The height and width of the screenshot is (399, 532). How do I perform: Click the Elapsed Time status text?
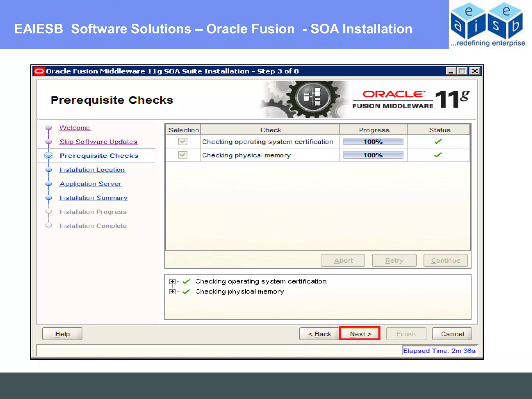point(439,351)
